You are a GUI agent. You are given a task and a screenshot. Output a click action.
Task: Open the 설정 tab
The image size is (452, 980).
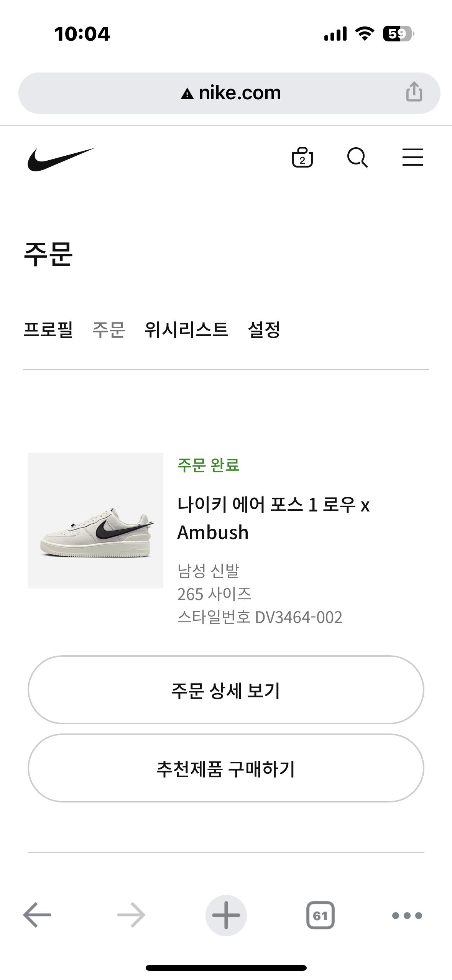pos(264,330)
